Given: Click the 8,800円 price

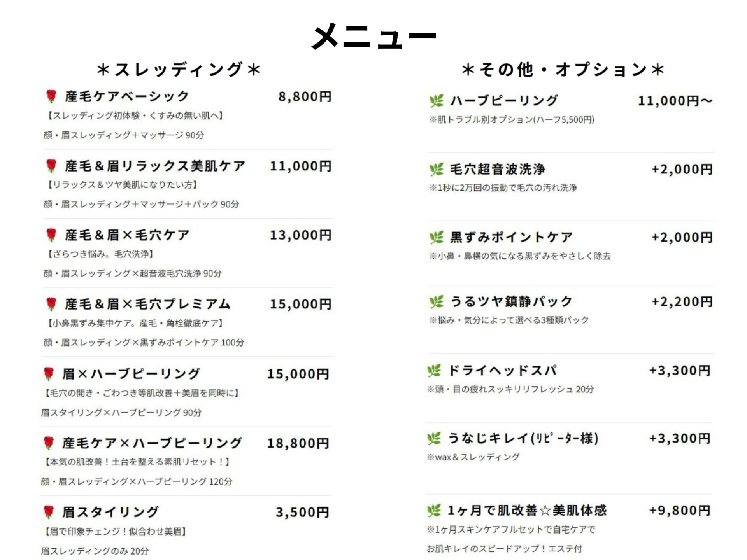Looking at the screenshot, I should pos(305,96).
